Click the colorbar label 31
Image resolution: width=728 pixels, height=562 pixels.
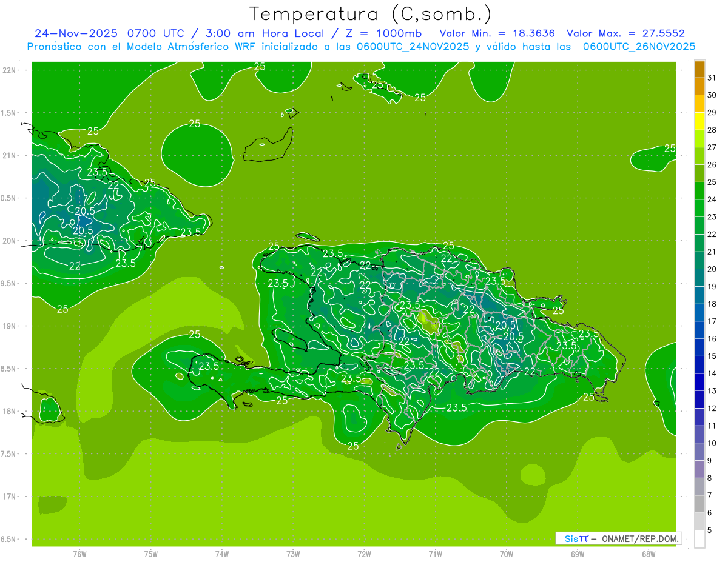click(x=712, y=78)
